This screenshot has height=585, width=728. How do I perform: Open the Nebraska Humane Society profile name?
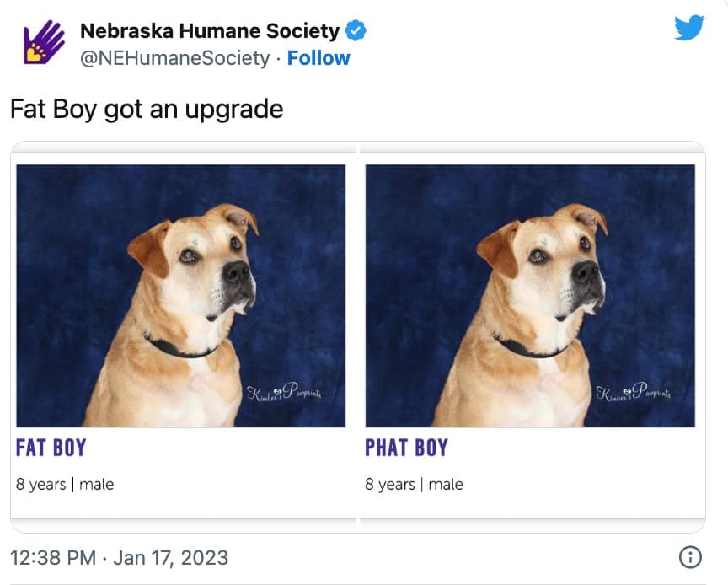[209, 32]
